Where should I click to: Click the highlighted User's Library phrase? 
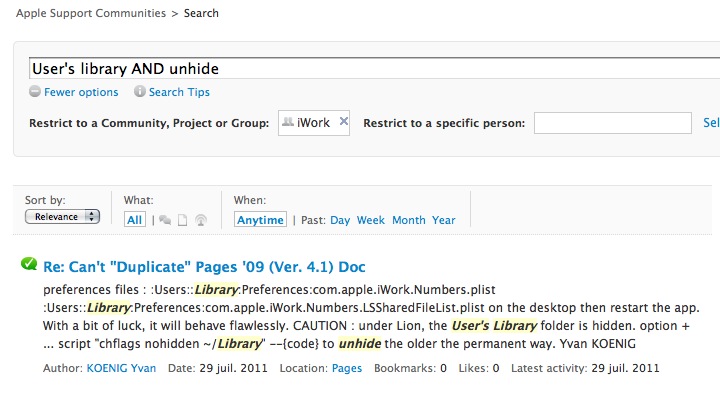pos(494,326)
